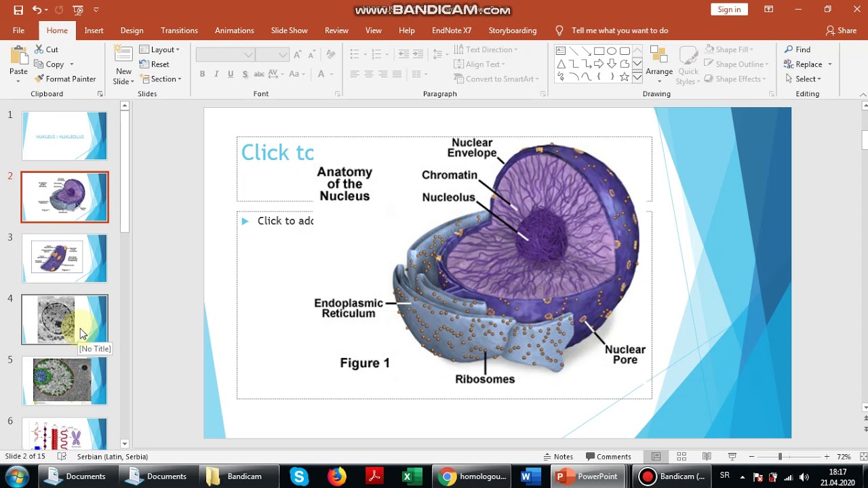The width and height of the screenshot is (868, 488).
Task: Toggle text shadow
Action: coord(244,74)
